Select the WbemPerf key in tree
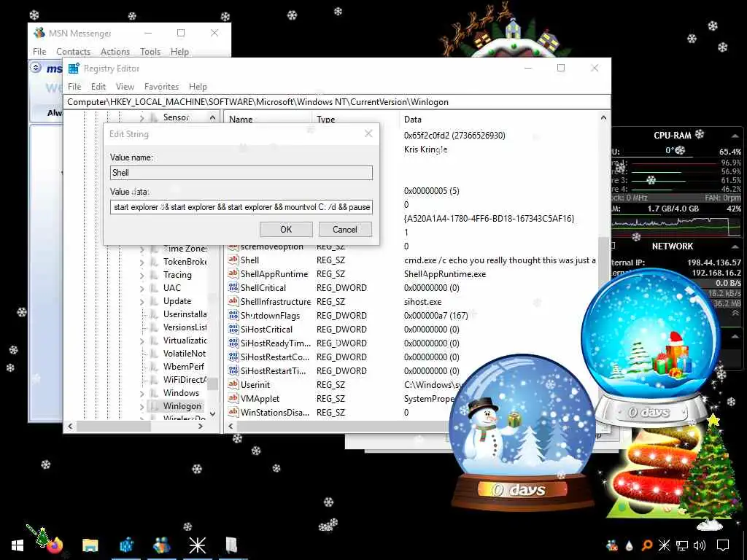Screen dimensions: 747x560 click(183, 366)
